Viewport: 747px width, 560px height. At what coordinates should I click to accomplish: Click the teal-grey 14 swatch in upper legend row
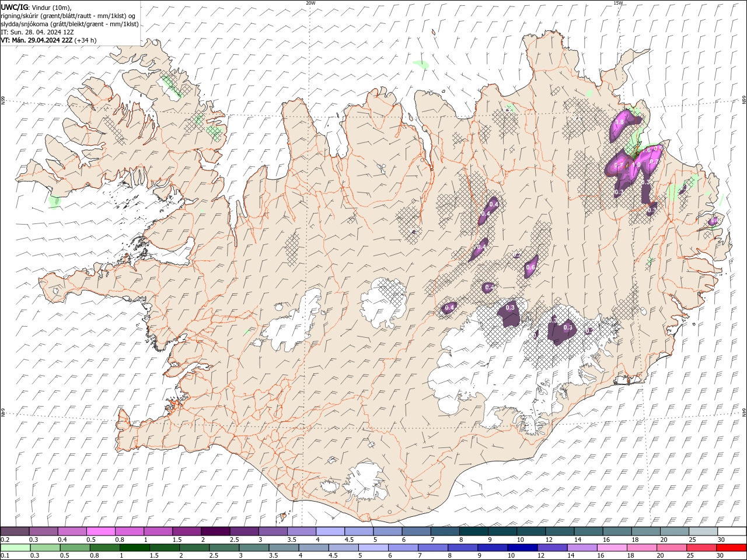(588, 531)
